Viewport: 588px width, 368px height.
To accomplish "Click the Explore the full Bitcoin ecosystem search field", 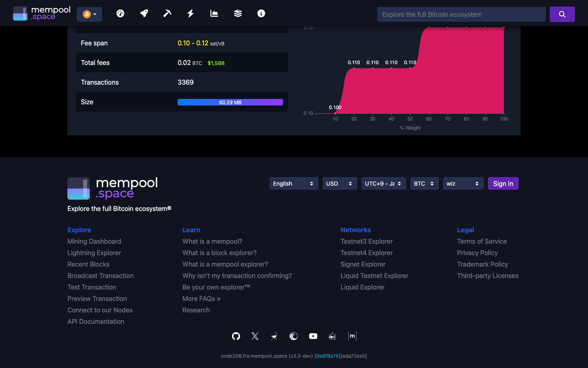I will point(461,14).
